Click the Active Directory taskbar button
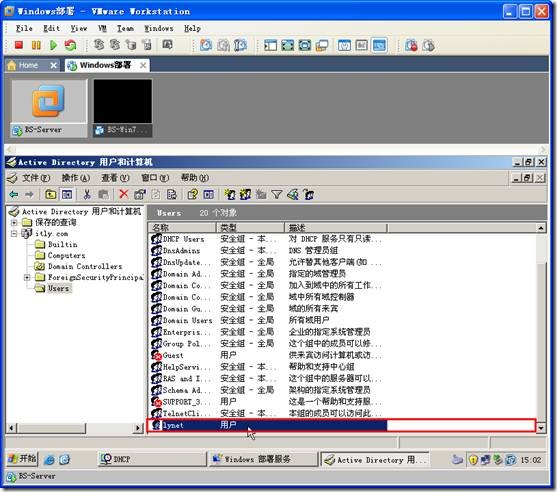 tap(375, 460)
